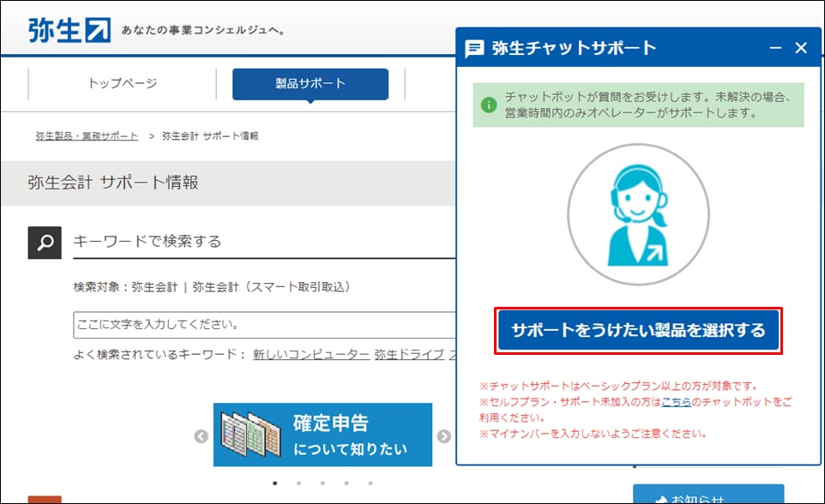
Task: Click サポートをうけたい製品を選択する button
Action: pos(638,330)
